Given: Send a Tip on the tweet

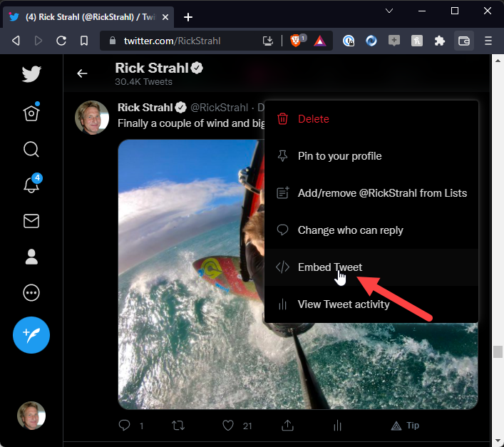Looking at the screenshot, I should pyautogui.click(x=405, y=426).
